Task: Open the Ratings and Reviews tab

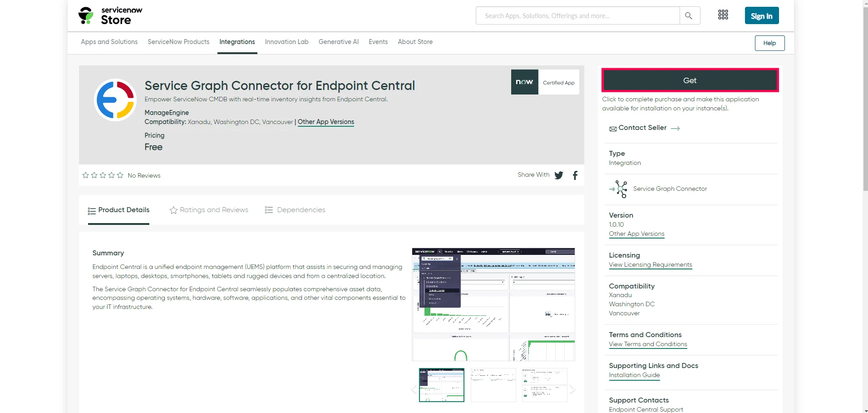Action: [x=209, y=210]
